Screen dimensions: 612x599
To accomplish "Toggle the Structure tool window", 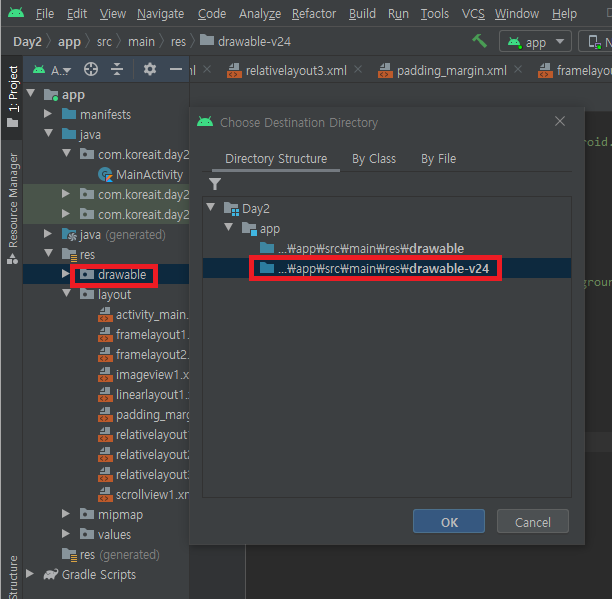I will (x=12, y=577).
